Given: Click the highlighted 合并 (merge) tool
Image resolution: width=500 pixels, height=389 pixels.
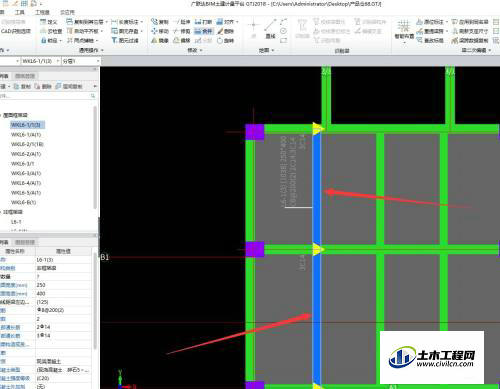Looking at the screenshot, I should coord(203,31).
